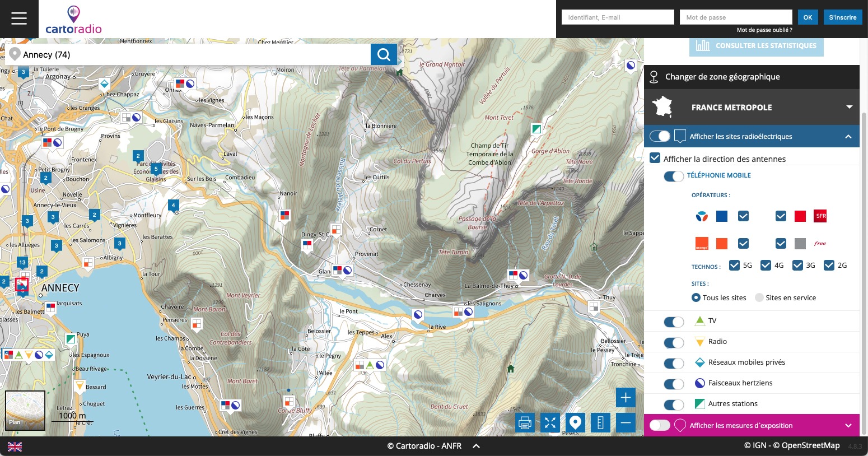The width and height of the screenshot is (868, 456).
Task: Uncheck the Orange operator checkbox
Action: point(743,244)
